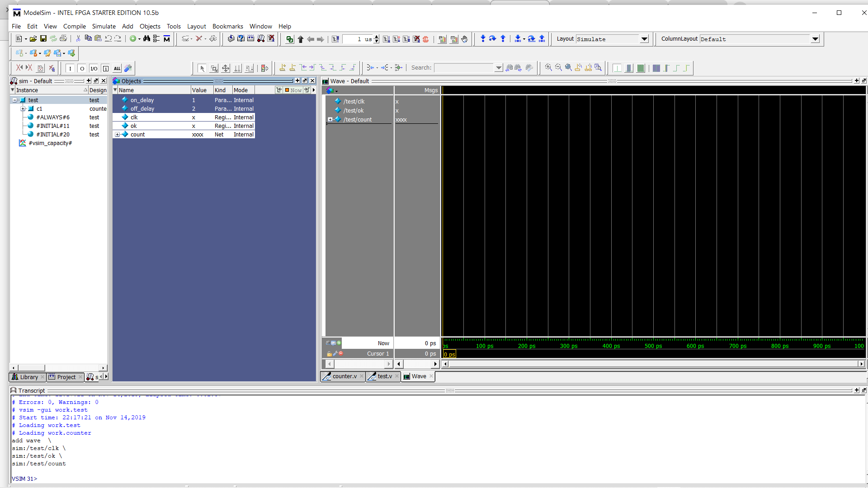Click the Insert Cursor yellow icon
Screen dimensions: 868x488
click(283, 68)
